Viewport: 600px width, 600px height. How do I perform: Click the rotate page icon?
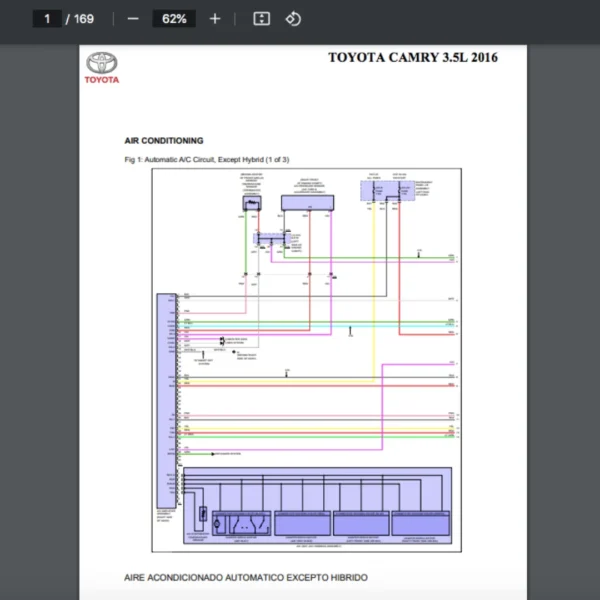click(x=293, y=19)
